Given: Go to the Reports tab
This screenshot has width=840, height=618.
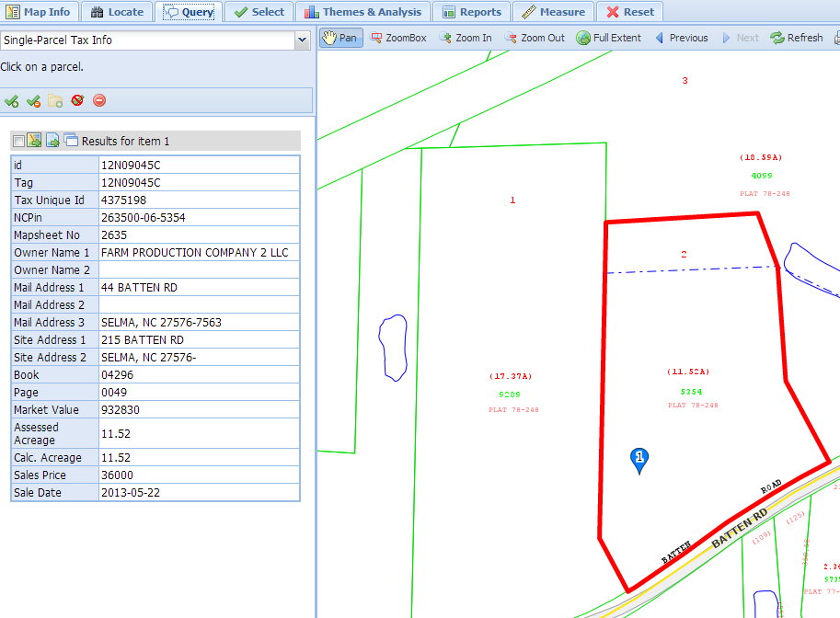Looking at the screenshot, I should (472, 12).
